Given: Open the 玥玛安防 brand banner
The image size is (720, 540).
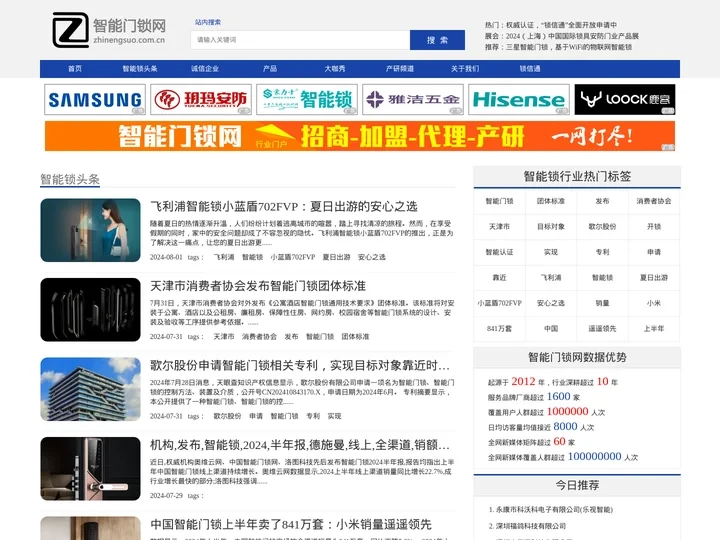Looking at the screenshot, I should coord(201,99).
